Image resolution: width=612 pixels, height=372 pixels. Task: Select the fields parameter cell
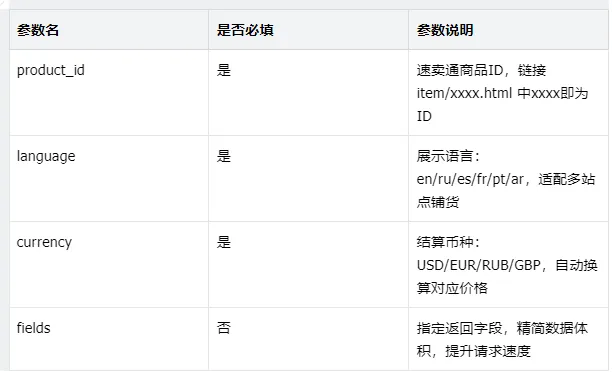34,328
